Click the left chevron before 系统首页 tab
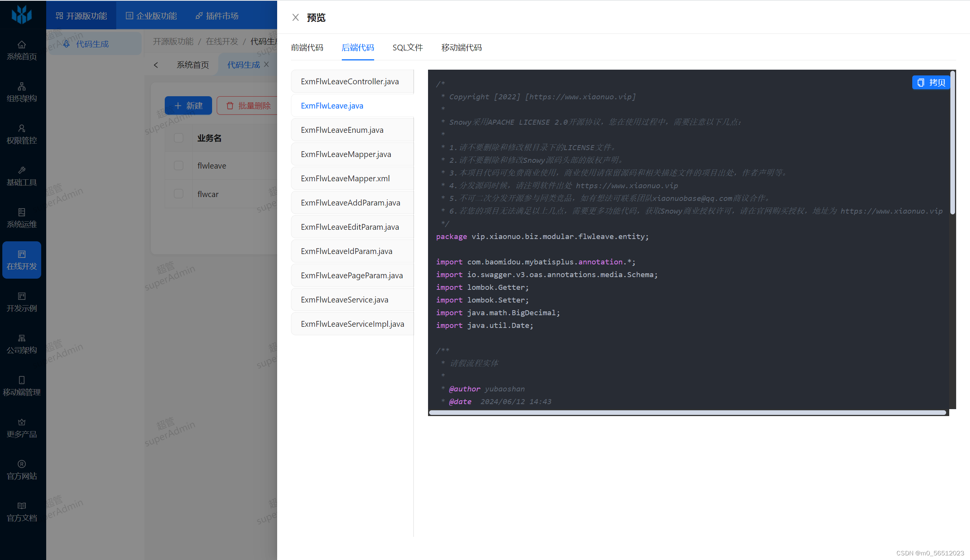Screen dimensions: 970x560 click(x=156, y=65)
